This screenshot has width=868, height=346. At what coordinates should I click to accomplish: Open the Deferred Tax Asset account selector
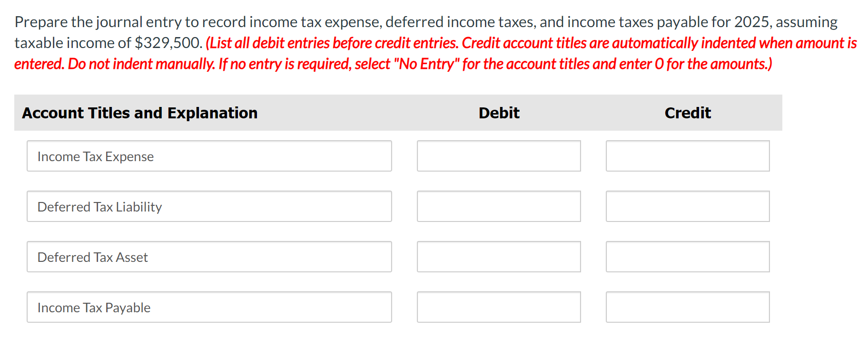click(x=209, y=257)
